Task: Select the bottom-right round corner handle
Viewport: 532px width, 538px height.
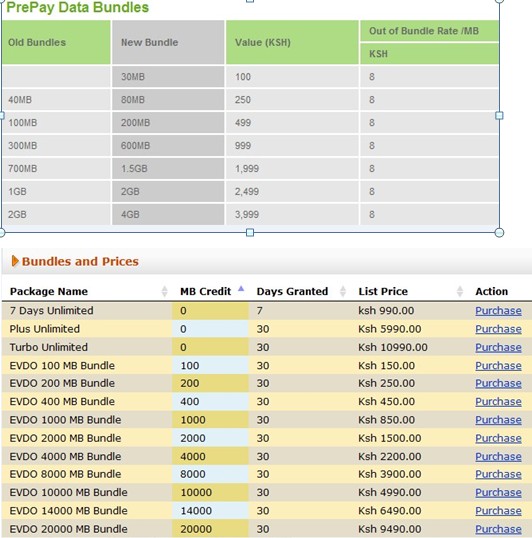Action: tap(499, 233)
